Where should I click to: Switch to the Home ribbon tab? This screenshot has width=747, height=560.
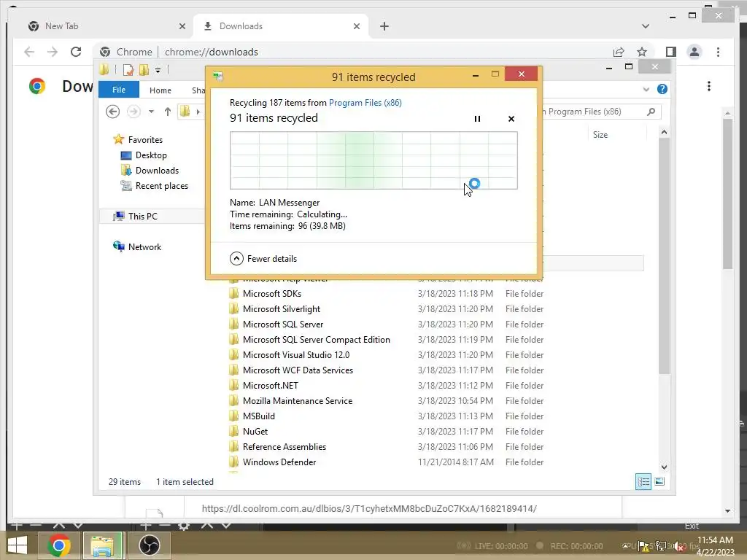click(160, 90)
